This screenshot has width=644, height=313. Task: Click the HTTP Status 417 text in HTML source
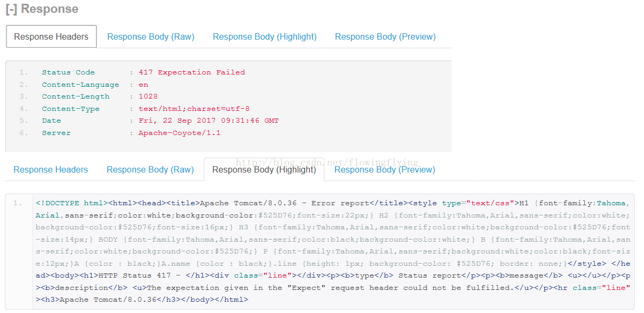[135, 275]
